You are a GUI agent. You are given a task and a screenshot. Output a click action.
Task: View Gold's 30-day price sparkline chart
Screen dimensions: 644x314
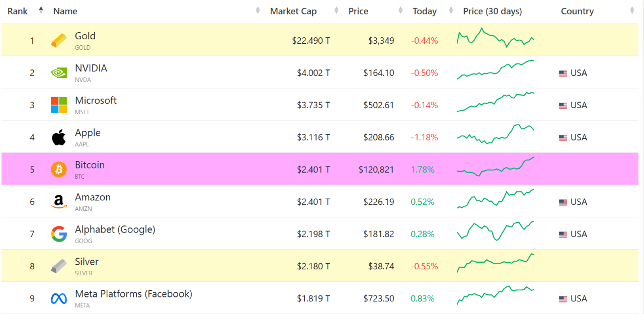click(496, 38)
